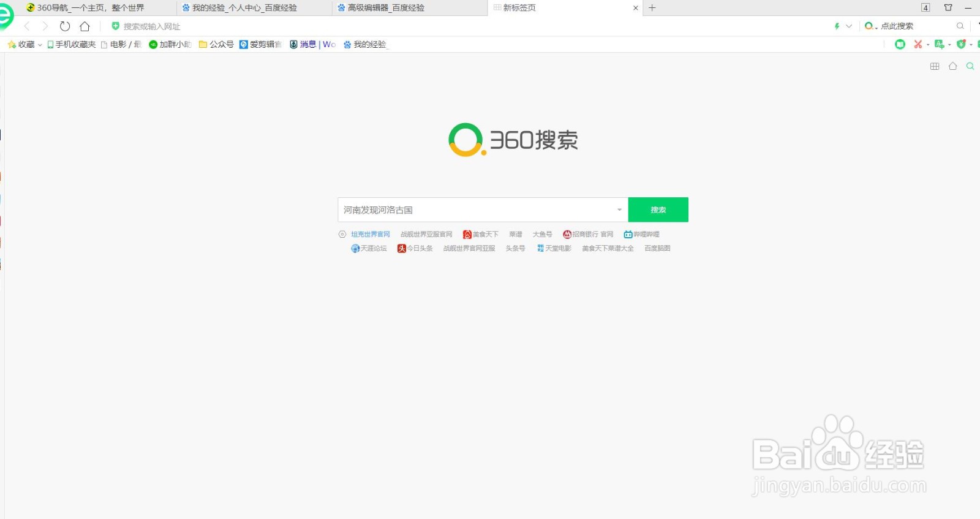Open the 招商银行 官网 quick link
Screen dimensions: 980x519
point(588,234)
